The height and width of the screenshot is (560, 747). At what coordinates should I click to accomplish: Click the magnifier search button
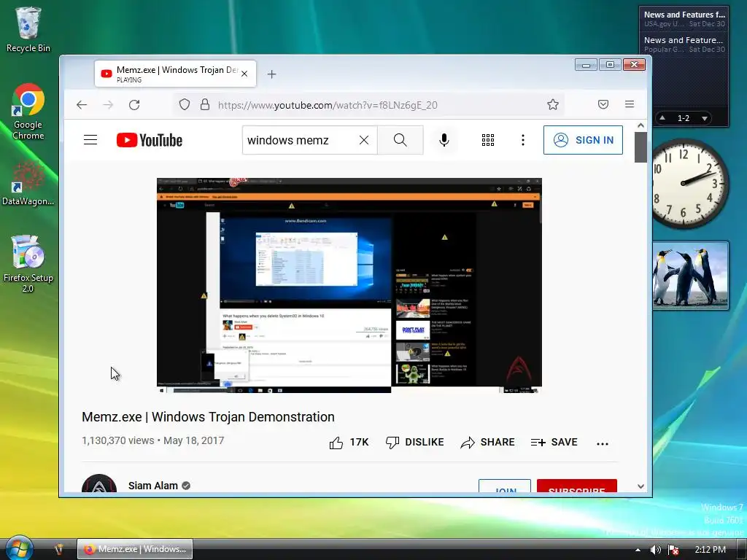(400, 140)
